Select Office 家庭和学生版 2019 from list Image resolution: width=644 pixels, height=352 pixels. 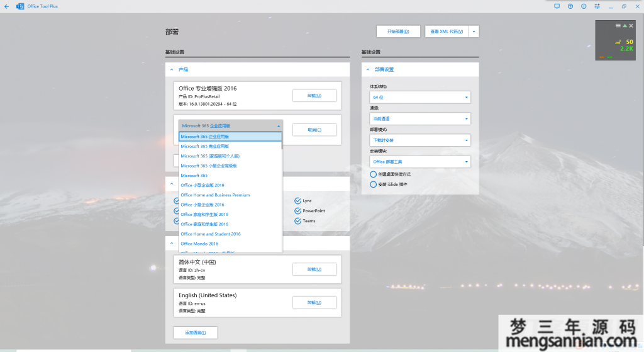230,215
